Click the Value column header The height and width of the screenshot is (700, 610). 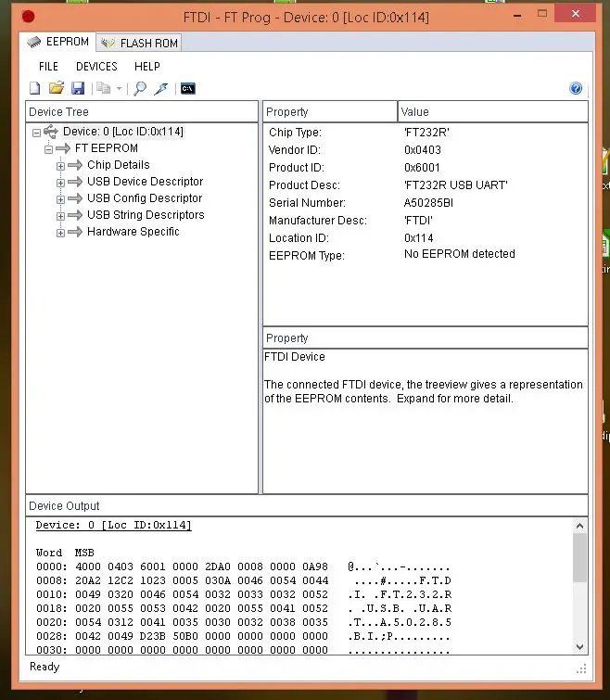[492, 111]
